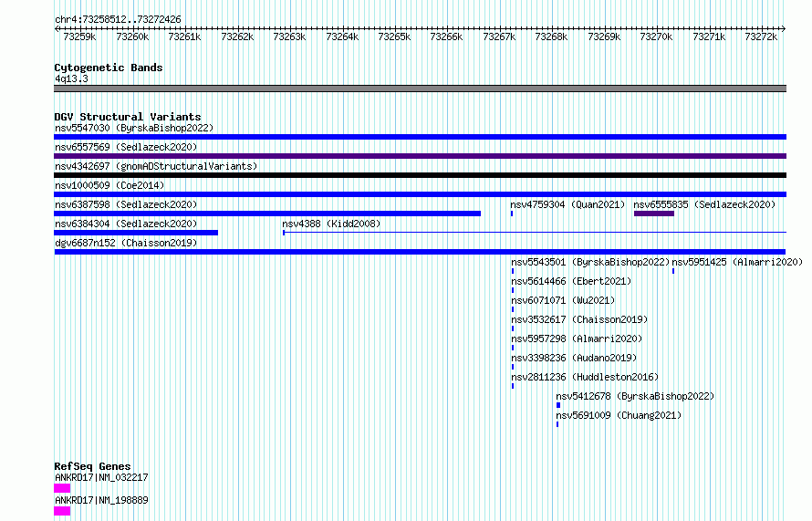Click the purple nsv6555835 variant bar
This screenshot has width=812, height=521.
[x=654, y=214]
